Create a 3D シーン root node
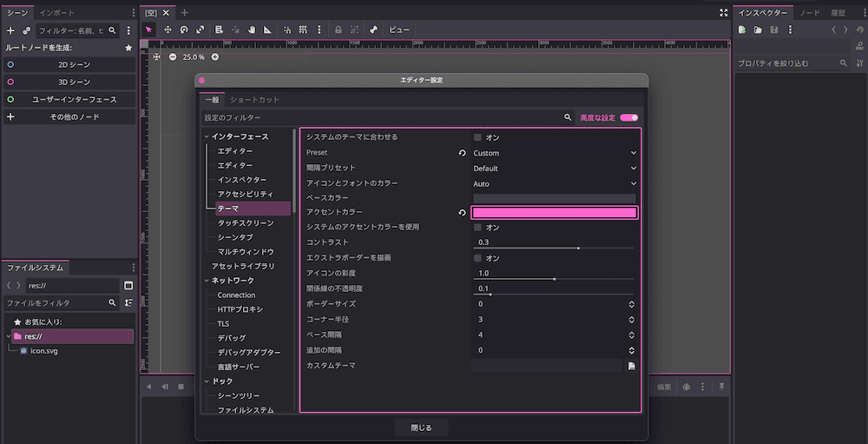This screenshot has width=868, height=444. (x=69, y=82)
